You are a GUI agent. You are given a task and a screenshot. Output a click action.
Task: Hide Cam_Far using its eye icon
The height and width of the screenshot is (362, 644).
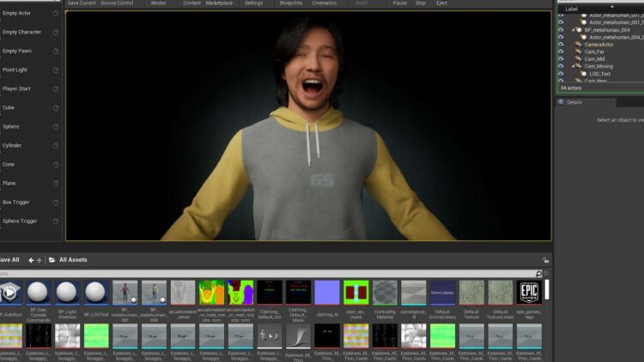pos(561,51)
